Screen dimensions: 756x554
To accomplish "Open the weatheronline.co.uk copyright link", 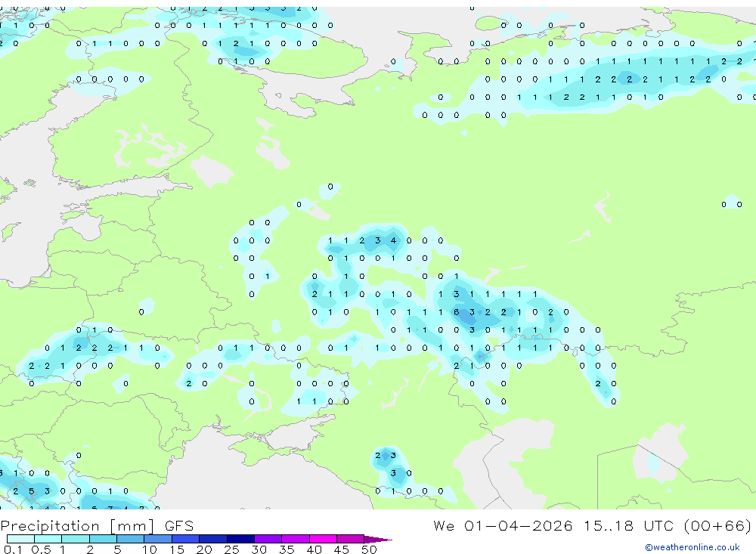I will click(x=692, y=547).
